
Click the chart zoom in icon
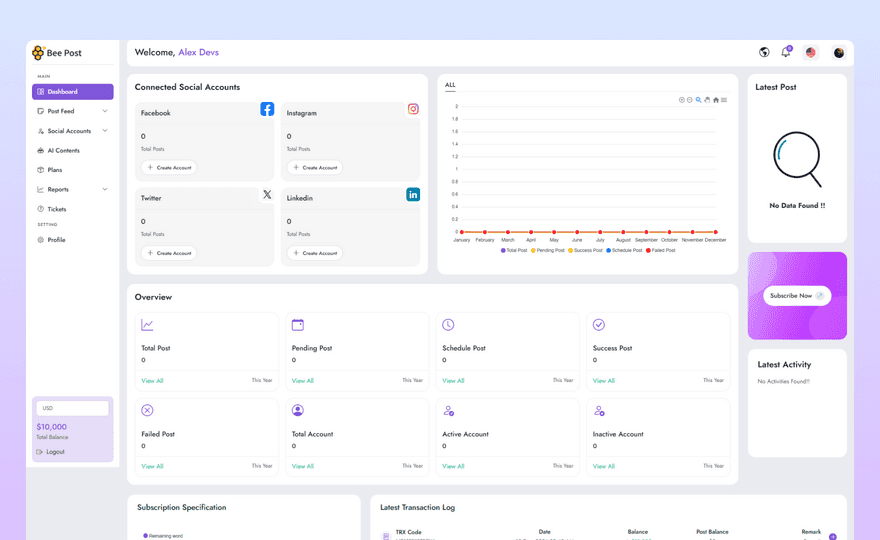pos(682,100)
